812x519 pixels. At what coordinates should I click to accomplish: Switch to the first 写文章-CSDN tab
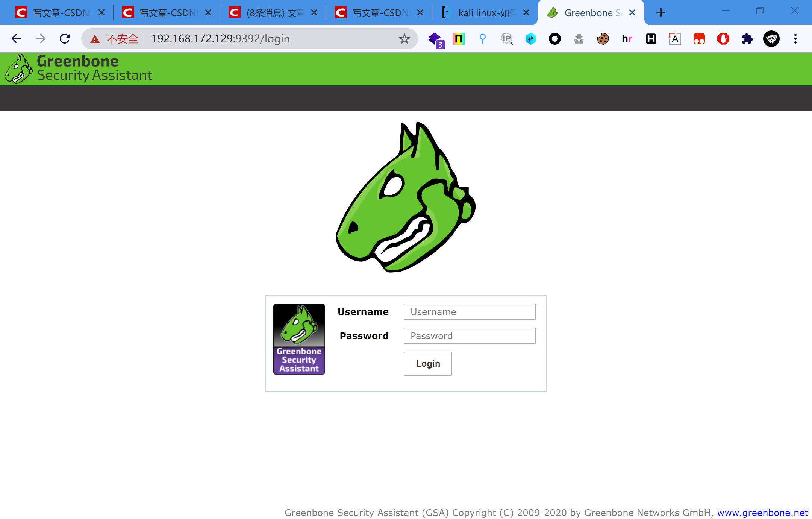pos(56,12)
